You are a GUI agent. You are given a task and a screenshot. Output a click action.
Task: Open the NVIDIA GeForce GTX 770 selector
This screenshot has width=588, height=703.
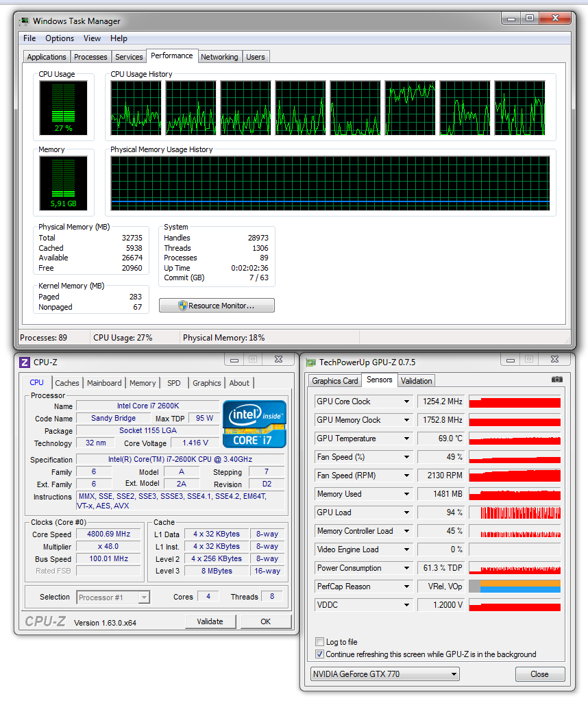pos(385,674)
